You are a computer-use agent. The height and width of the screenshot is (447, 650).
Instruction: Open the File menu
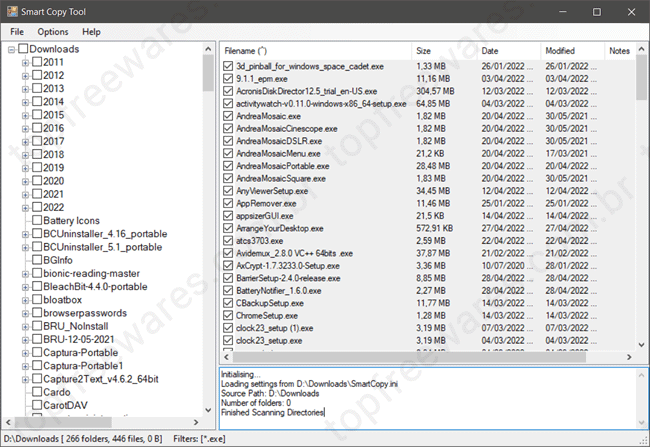[x=17, y=32]
